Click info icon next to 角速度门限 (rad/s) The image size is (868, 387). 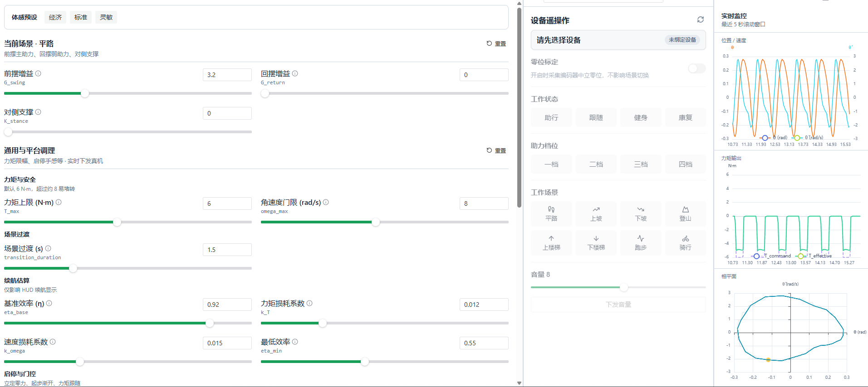pos(326,202)
